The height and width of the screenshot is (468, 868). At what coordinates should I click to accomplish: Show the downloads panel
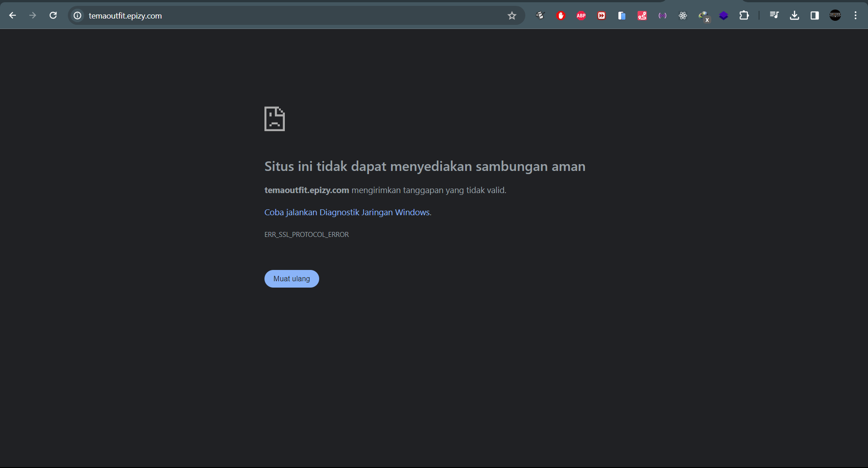coord(794,16)
